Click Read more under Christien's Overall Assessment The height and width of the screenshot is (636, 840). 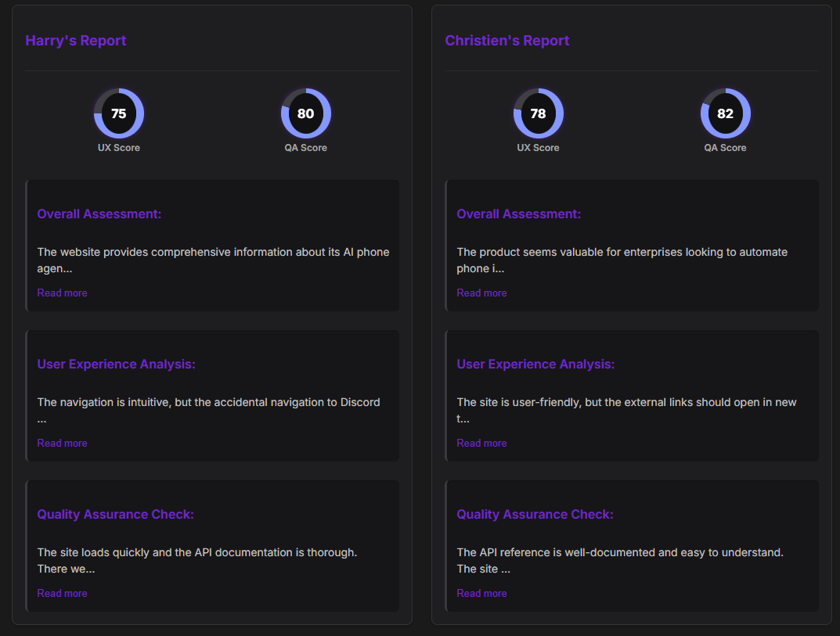click(x=481, y=293)
